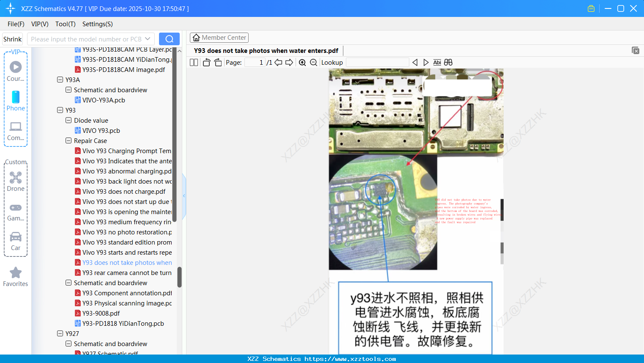Toggle the two-page layout view

pos(194,63)
